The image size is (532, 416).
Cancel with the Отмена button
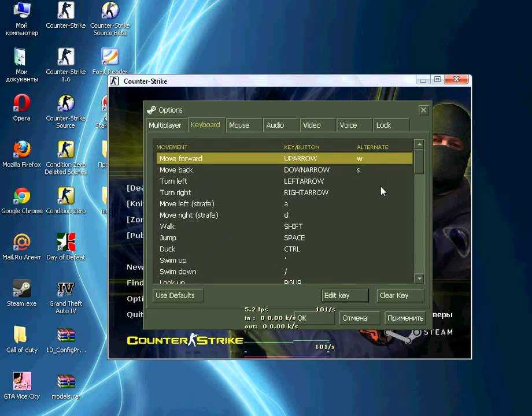click(x=359, y=318)
